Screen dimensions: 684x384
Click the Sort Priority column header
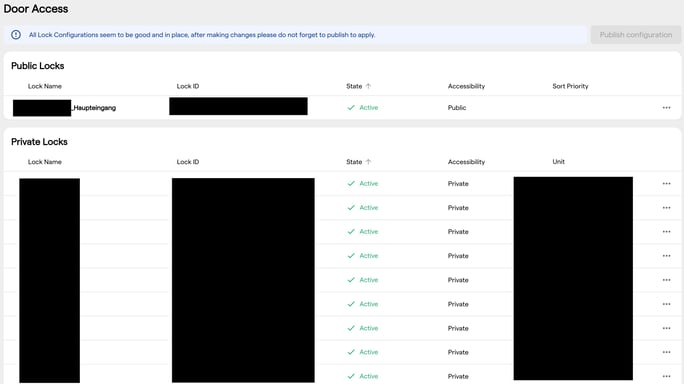pos(570,86)
